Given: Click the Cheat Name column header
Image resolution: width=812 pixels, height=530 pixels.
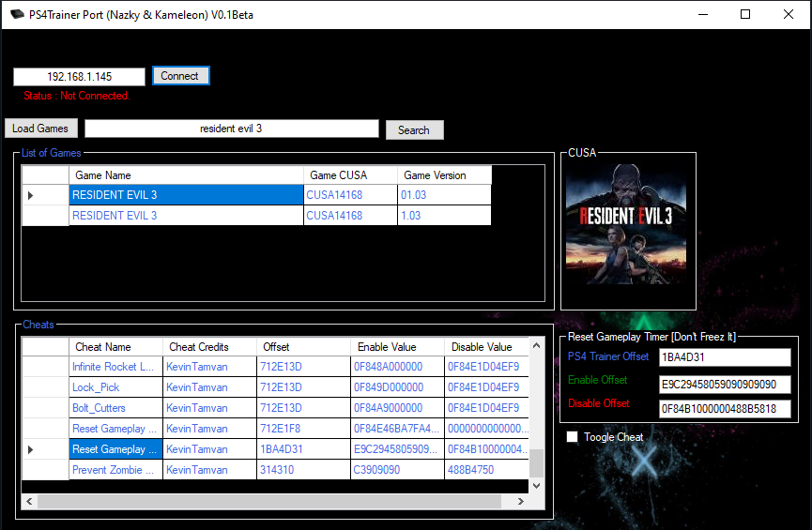Looking at the screenshot, I should tap(115, 347).
